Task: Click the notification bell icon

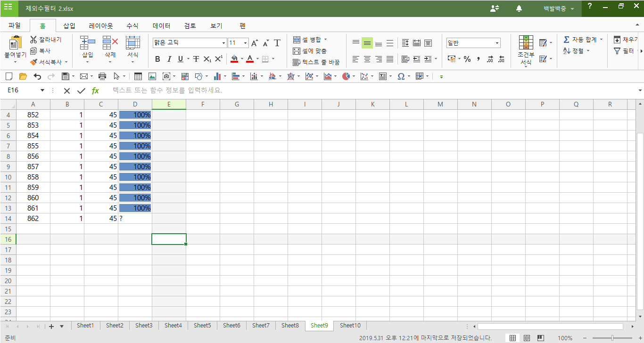Action: (x=519, y=8)
